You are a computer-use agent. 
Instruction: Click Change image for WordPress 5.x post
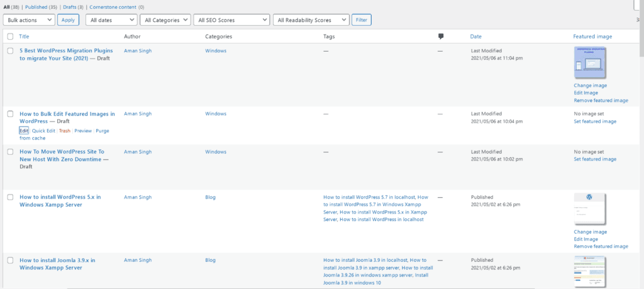[x=590, y=232]
